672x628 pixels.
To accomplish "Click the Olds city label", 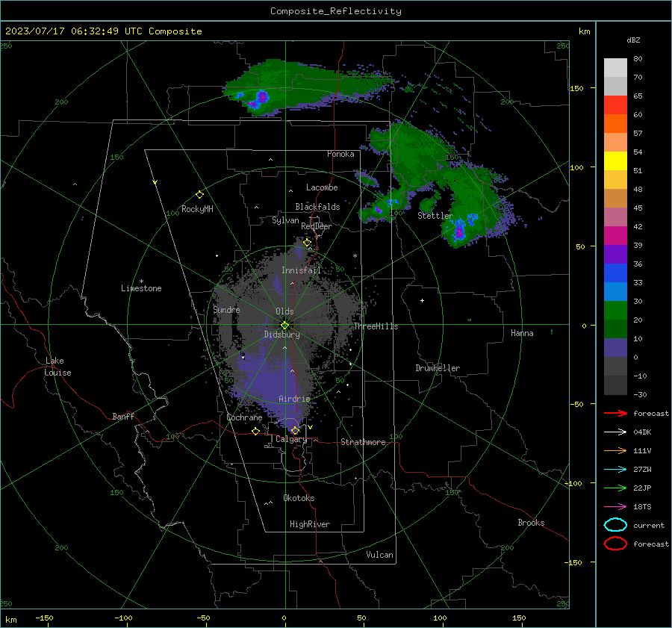I will 284,311.
